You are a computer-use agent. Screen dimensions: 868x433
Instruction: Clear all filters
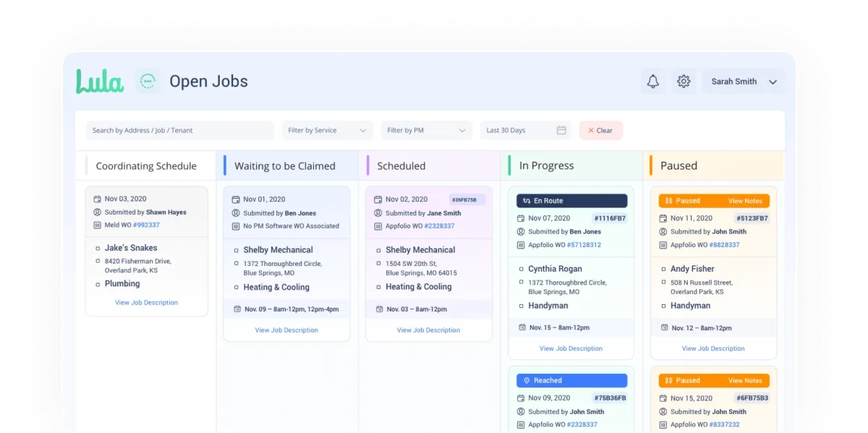(600, 130)
